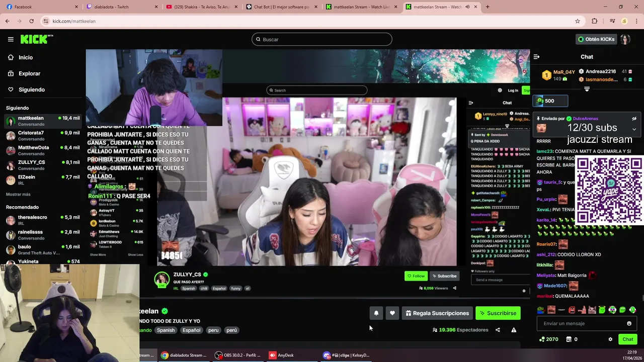644x362 pixels.
Task: Expand pinned message by DulceArenas
Action: coord(634,129)
